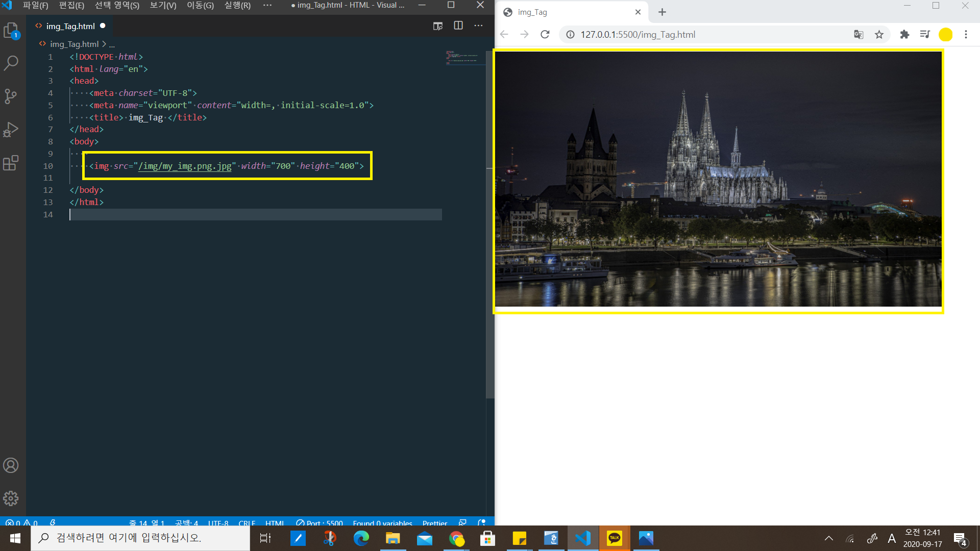This screenshot has width=980, height=551.
Task: Toggle Windows input language indicator A
Action: point(892,538)
